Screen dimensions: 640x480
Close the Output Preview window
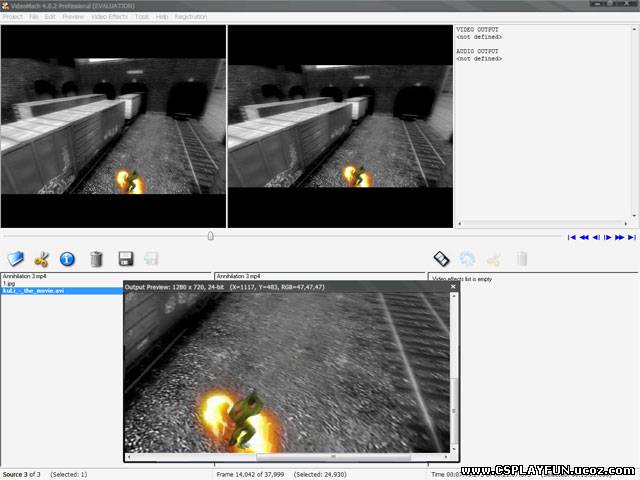[453, 287]
